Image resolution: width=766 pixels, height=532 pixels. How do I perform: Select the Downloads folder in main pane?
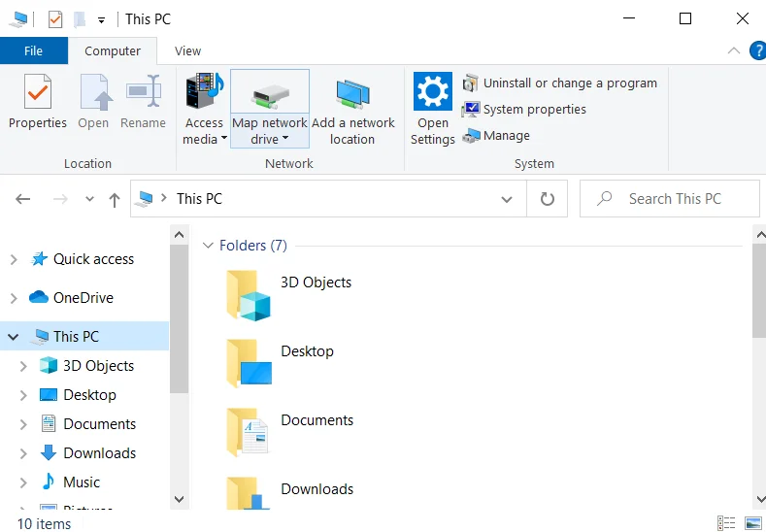point(290,492)
